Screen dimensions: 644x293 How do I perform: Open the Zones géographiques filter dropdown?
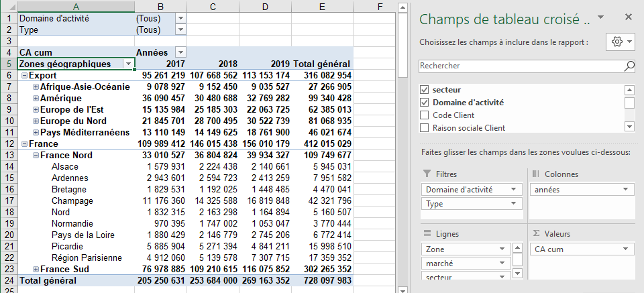(x=127, y=64)
